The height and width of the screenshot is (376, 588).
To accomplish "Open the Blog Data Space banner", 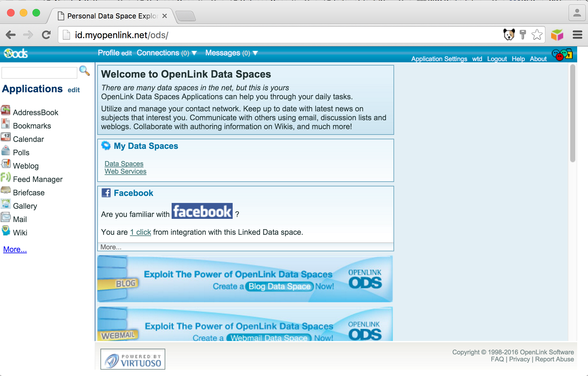I will (x=245, y=279).
